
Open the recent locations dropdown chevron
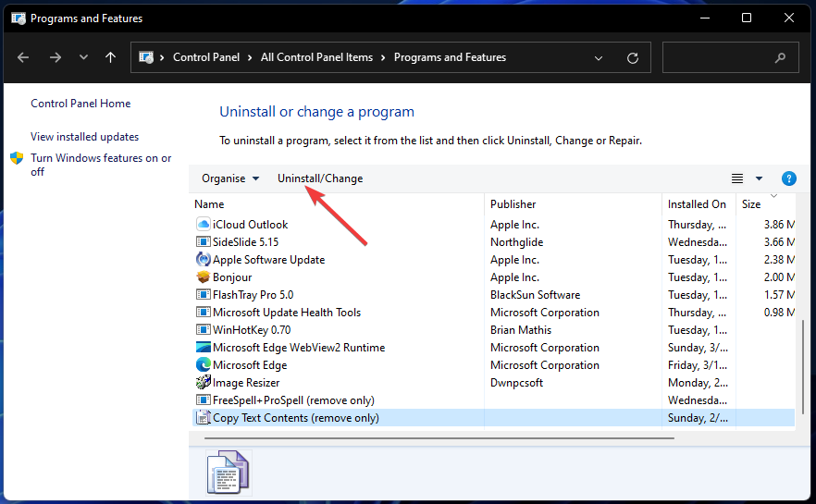[x=83, y=57]
